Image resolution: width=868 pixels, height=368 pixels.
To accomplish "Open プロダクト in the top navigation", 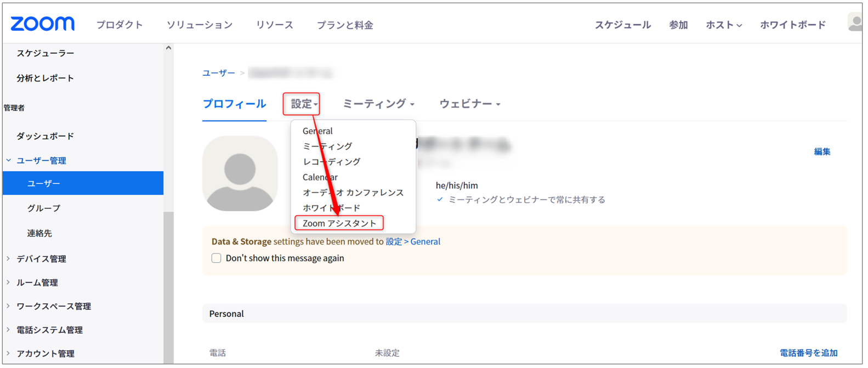I will click(120, 25).
